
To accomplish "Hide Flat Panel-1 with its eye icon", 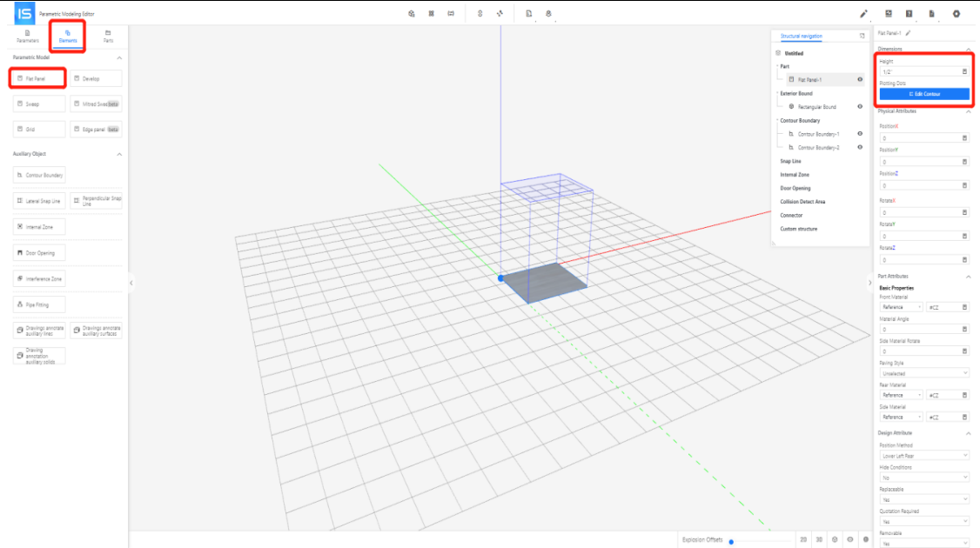I will (860, 79).
